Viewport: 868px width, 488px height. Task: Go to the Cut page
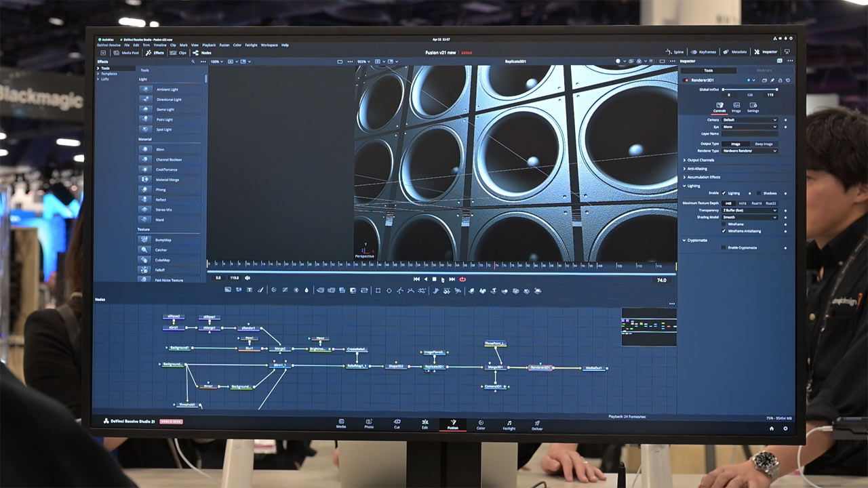pyautogui.click(x=397, y=424)
